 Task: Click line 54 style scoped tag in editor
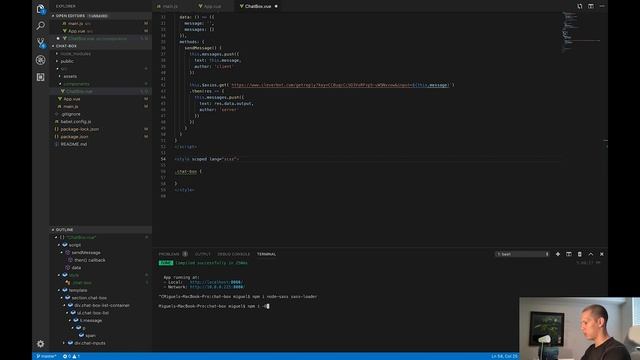coord(207,159)
